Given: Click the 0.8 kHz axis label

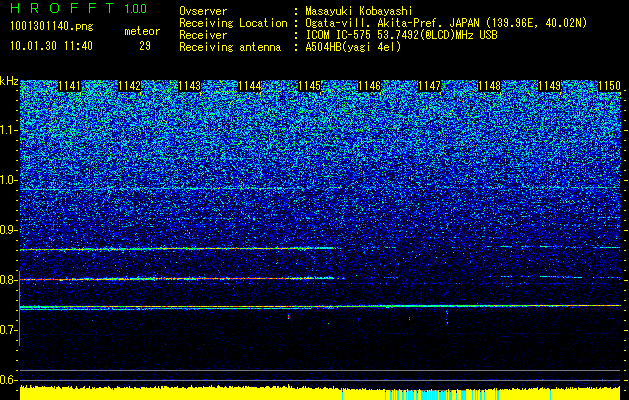Looking at the screenshot, I should tap(8, 280).
